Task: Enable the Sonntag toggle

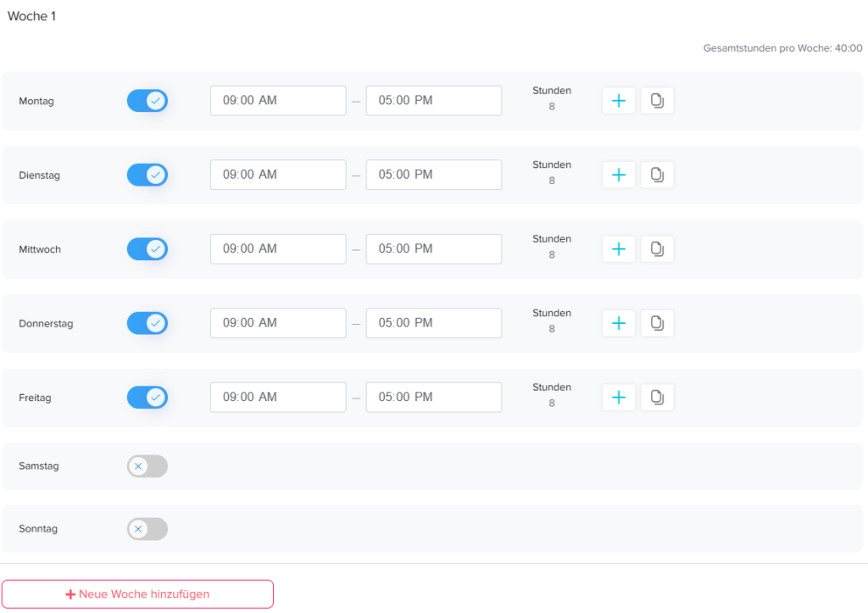Action: (147, 529)
